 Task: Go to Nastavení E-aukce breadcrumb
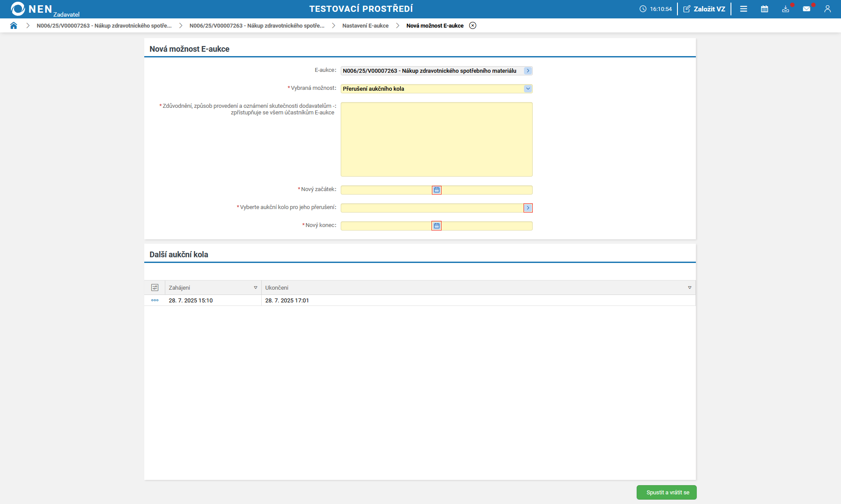pos(365,25)
